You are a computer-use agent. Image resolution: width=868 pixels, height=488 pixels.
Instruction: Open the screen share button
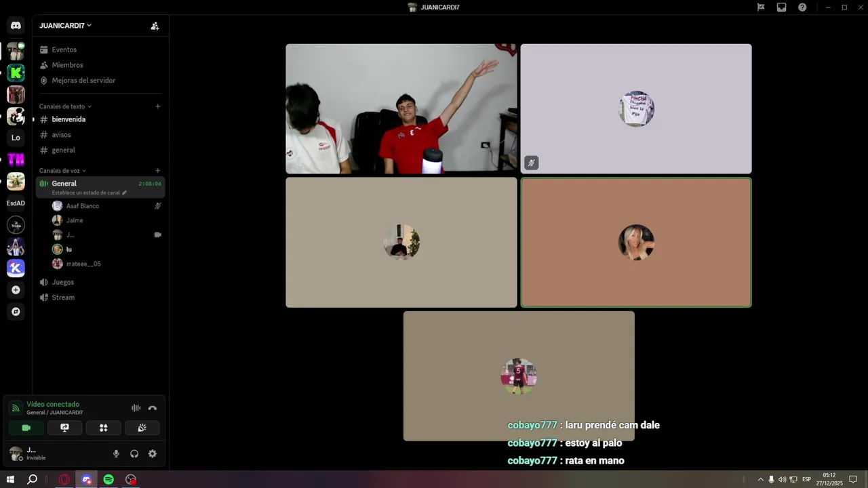65,428
